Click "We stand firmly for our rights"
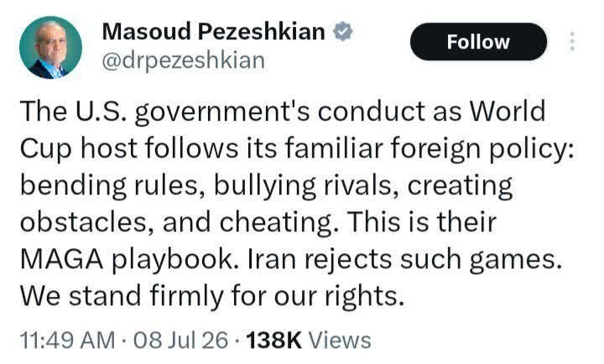 click(x=212, y=296)
